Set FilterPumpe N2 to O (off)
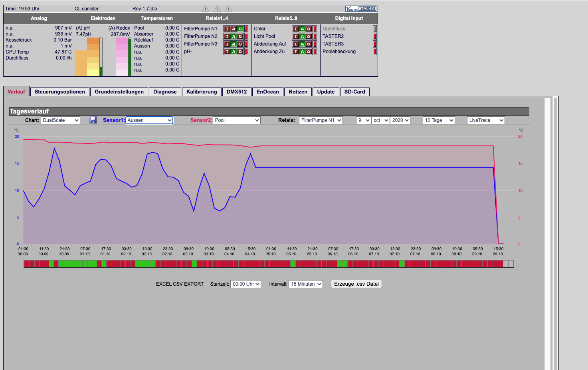The height and width of the screenshot is (370, 588). [240, 36]
